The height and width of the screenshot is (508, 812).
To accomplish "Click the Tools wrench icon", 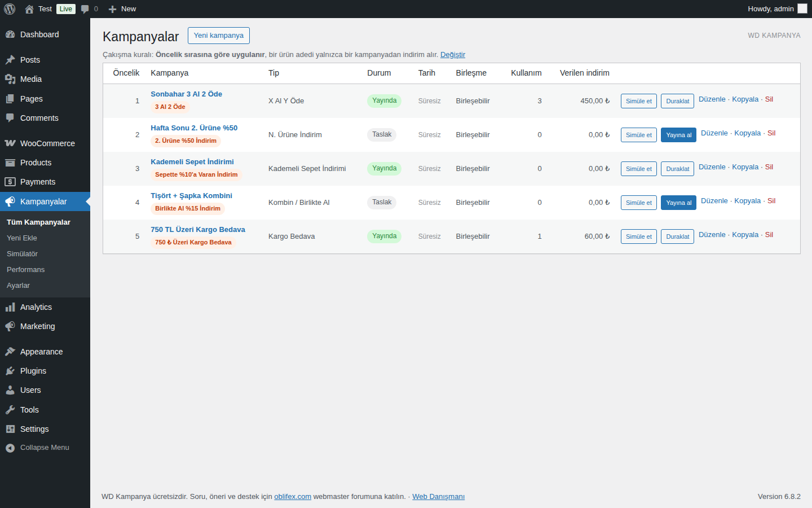I will [x=10, y=410].
